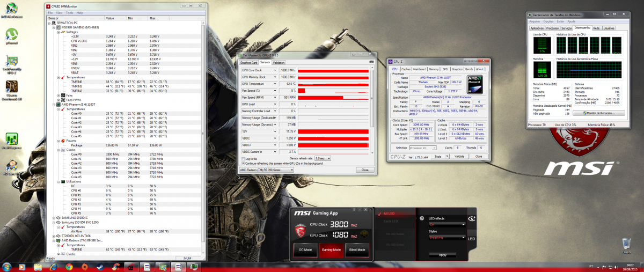Click the Validate button in CPU-Z
This screenshot has height=272, width=644.
tap(459, 157)
